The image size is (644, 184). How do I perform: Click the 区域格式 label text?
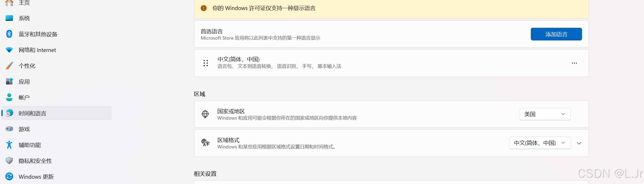point(228,140)
